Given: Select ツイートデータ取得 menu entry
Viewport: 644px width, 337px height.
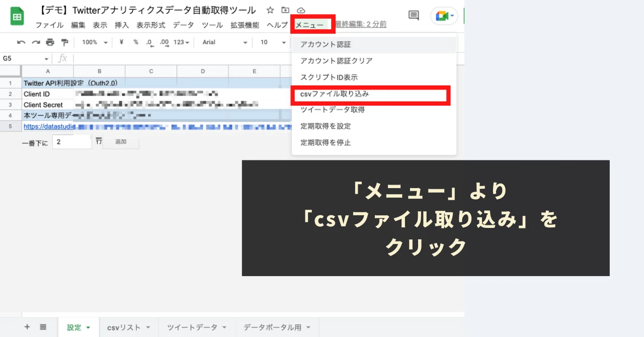Looking at the screenshot, I should coord(374,110).
